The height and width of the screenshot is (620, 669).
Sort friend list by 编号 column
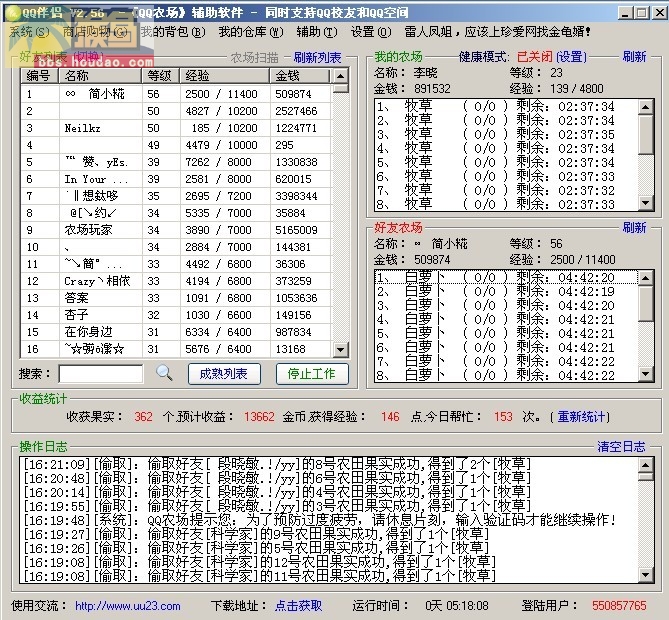40,76
